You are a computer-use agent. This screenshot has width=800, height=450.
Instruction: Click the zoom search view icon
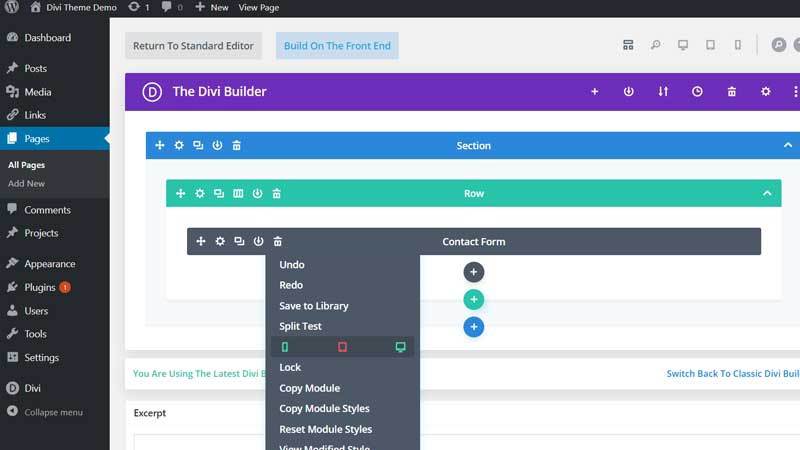coord(656,45)
